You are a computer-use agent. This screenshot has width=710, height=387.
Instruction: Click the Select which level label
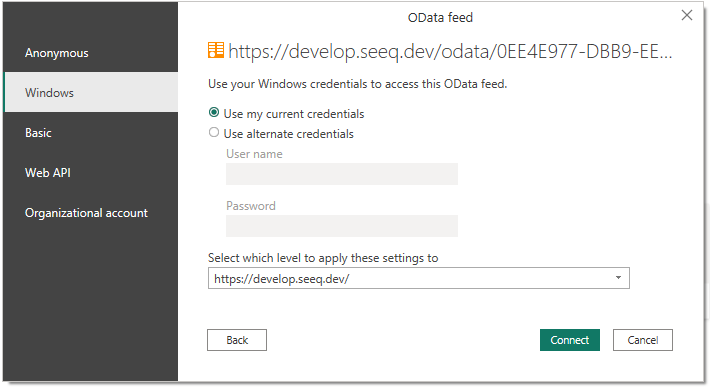(x=323, y=258)
